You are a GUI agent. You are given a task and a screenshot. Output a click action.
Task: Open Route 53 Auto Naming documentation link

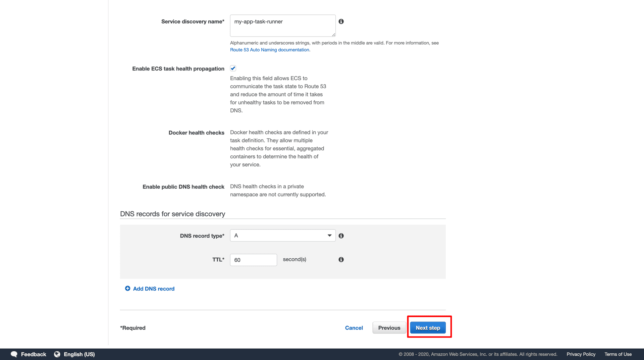[270, 50]
